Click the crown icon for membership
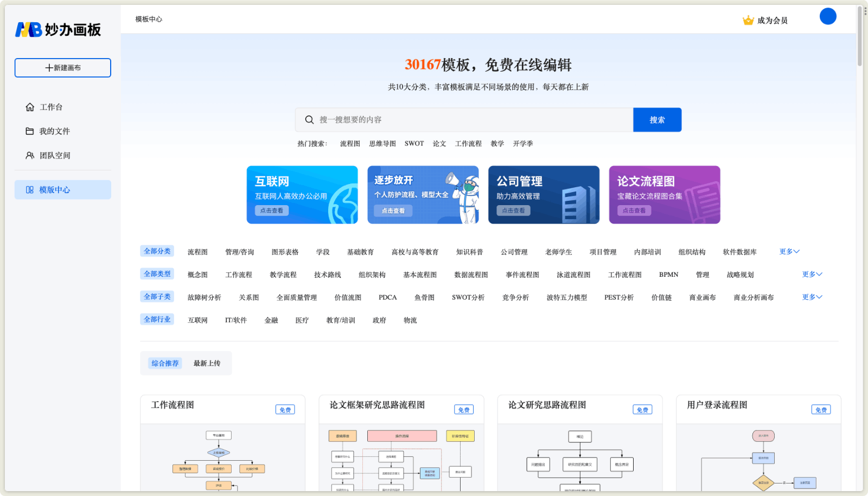This screenshot has width=868, height=496. tap(748, 21)
